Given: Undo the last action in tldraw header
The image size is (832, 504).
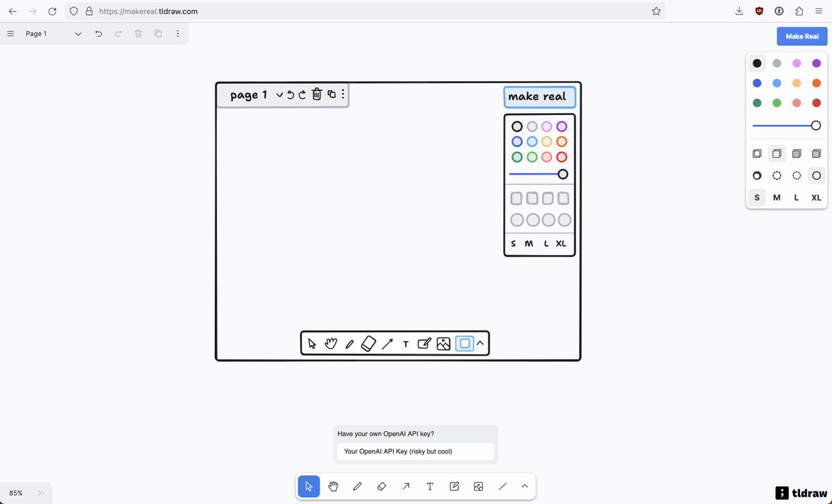Looking at the screenshot, I should [x=98, y=33].
